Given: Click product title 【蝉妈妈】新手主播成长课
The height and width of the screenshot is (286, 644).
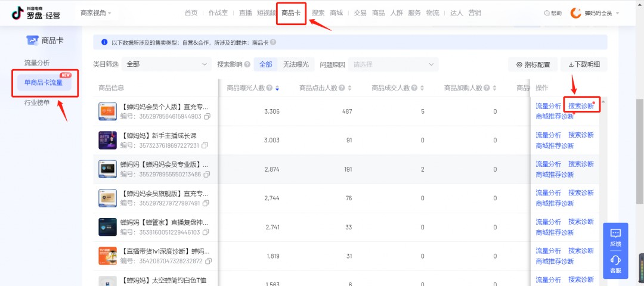Looking at the screenshot, I should coord(159,136).
